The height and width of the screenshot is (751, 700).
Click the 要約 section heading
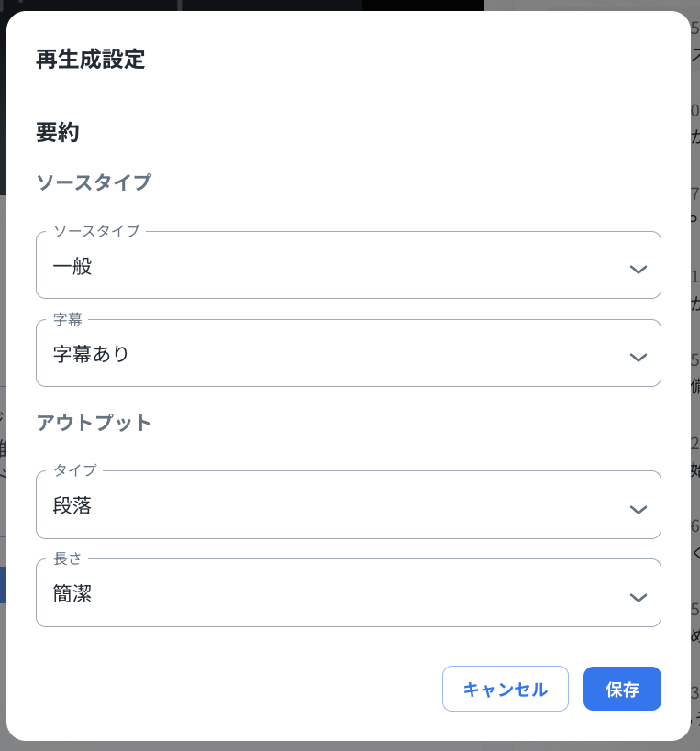click(x=58, y=133)
